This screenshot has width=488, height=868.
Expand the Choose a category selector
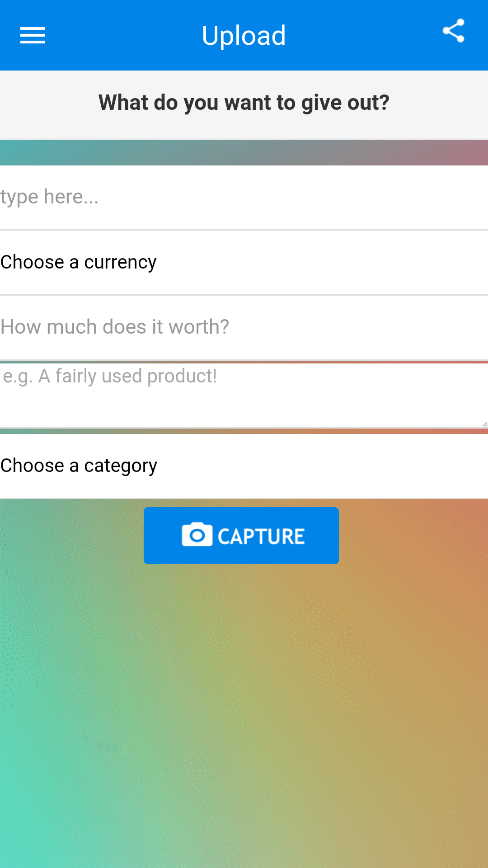(x=79, y=466)
